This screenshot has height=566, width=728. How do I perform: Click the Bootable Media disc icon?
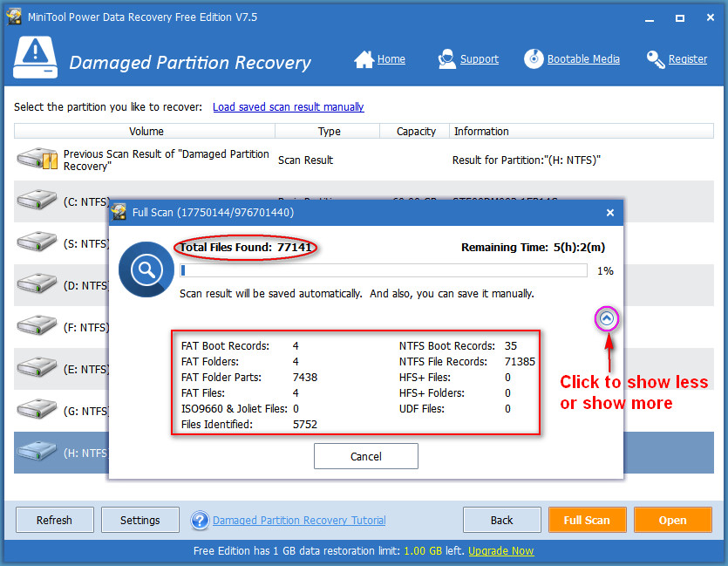[534, 59]
